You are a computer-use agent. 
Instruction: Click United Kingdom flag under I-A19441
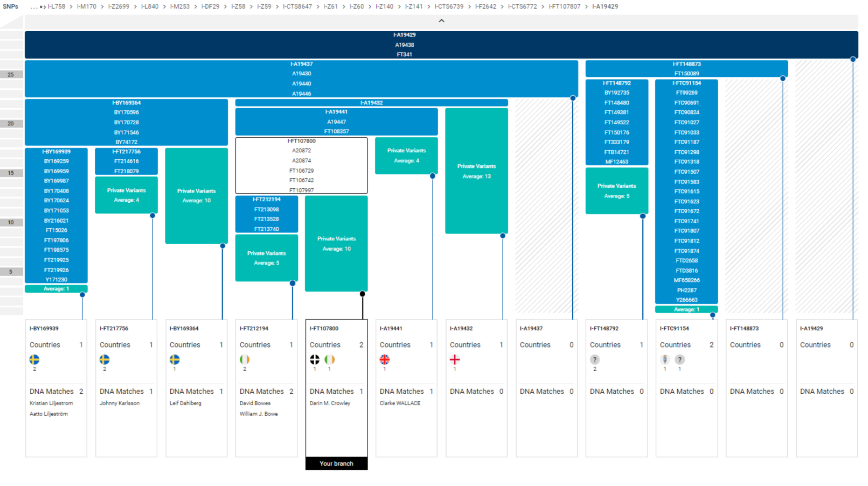[384, 359]
